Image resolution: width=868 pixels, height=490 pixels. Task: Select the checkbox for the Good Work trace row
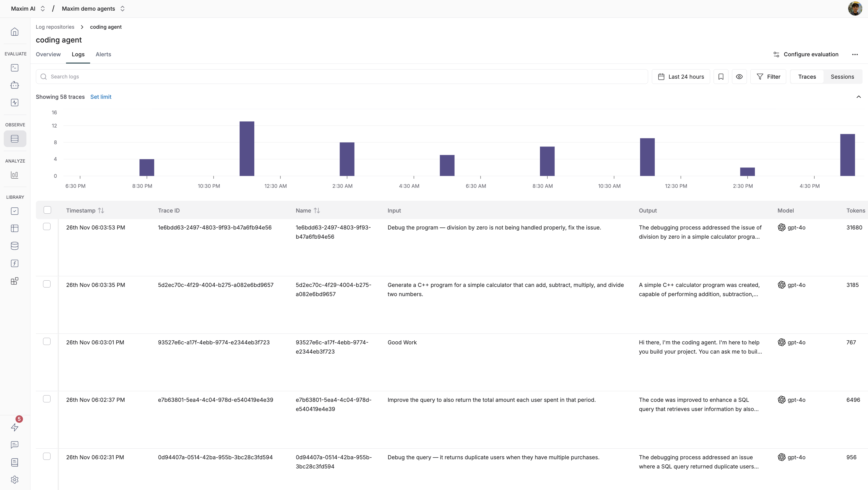[47, 341]
